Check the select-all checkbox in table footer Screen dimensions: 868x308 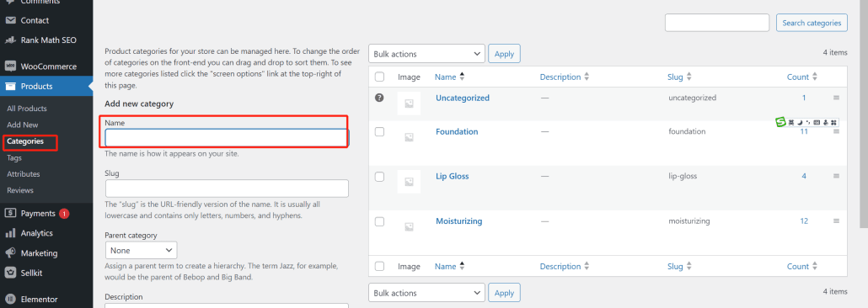pyautogui.click(x=379, y=266)
